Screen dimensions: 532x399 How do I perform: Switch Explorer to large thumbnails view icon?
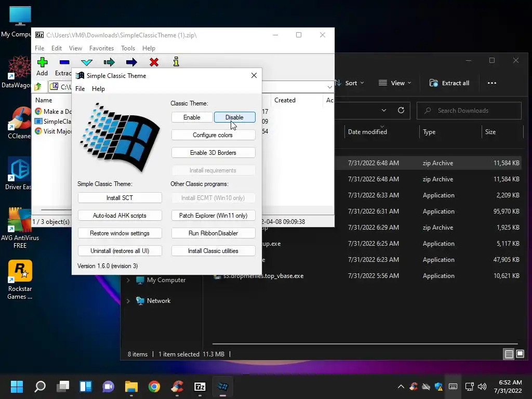[x=520, y=354]
